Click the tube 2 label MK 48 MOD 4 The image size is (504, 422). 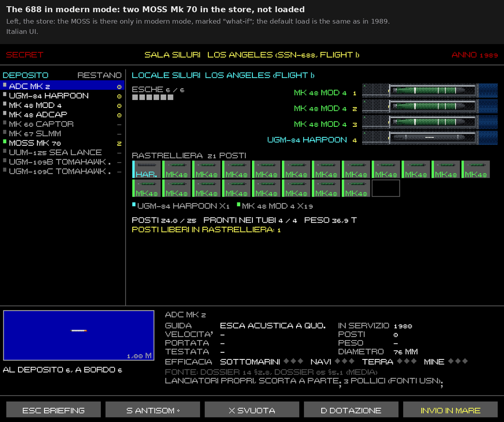click(x=320, y=108)
